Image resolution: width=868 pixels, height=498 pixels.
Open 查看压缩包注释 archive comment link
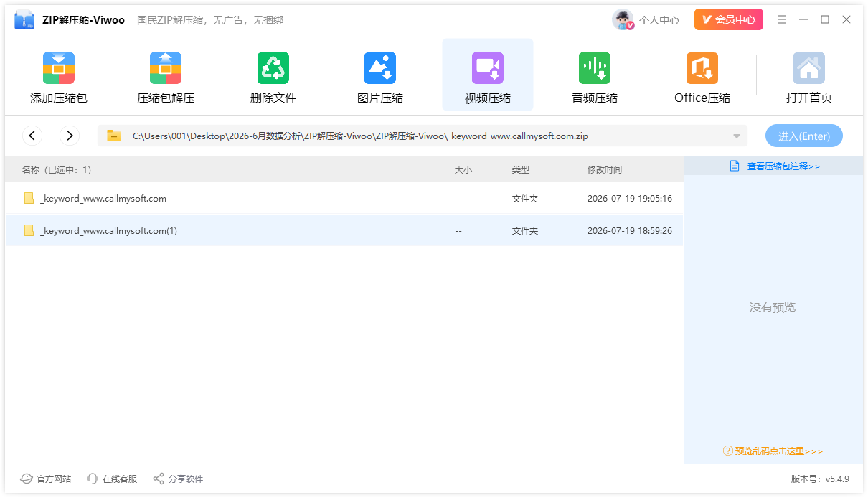[x=783, y=166]
